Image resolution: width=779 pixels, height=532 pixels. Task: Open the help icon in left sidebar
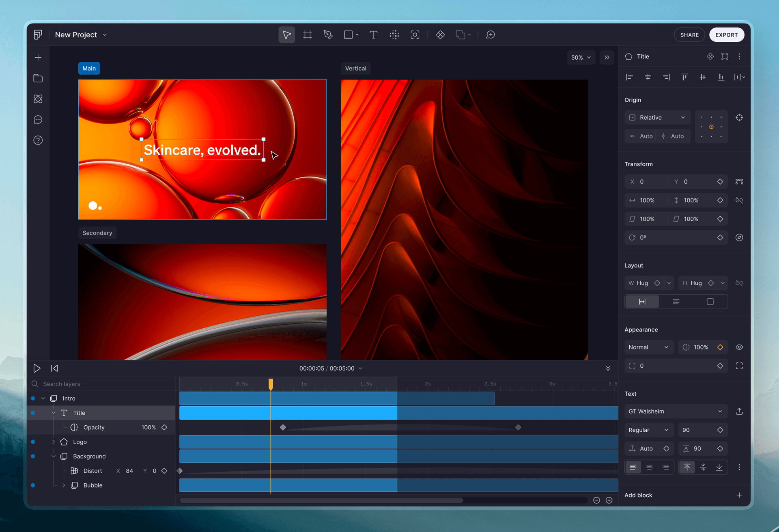coord(38,140)
